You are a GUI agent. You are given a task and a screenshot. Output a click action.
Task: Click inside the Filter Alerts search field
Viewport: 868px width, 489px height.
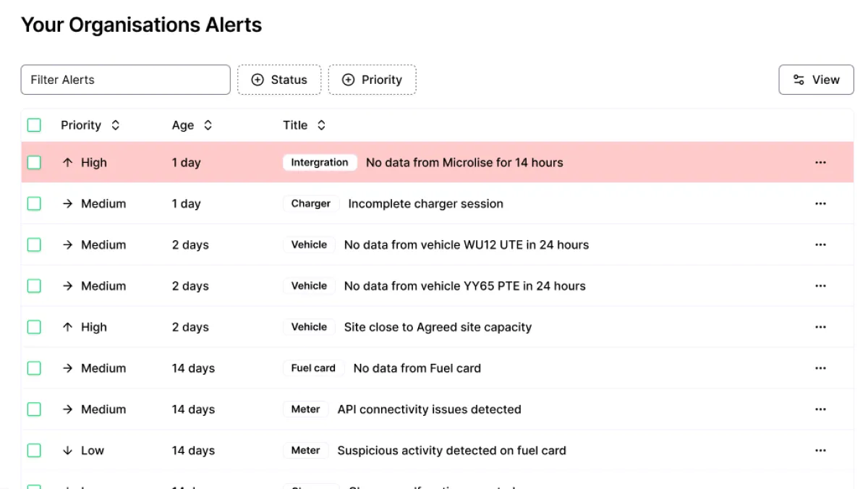[125, 80]
